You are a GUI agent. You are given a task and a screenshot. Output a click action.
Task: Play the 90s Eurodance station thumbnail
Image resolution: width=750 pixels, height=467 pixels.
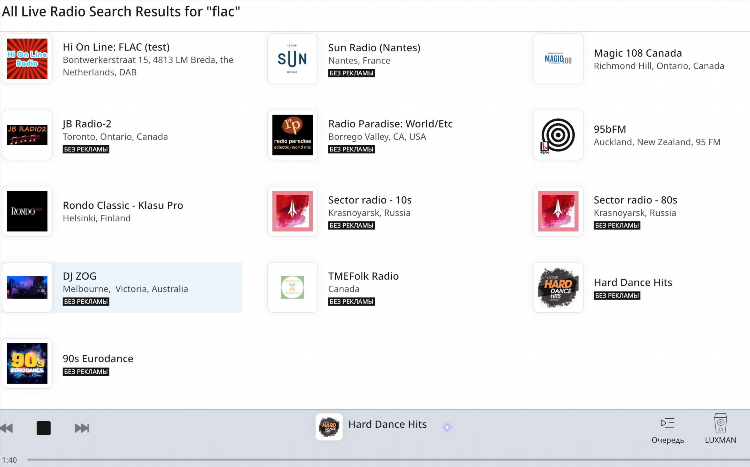27,363
